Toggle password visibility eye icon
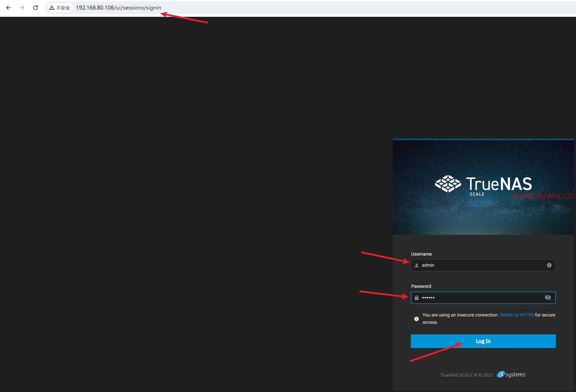Viewport: 576px width, 392px height. (x=548, y=298)
